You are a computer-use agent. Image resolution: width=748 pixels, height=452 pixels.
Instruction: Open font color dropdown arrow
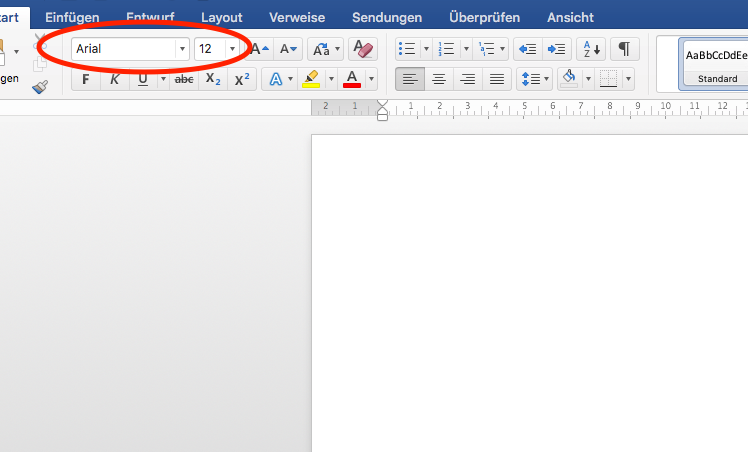[371, 79]
